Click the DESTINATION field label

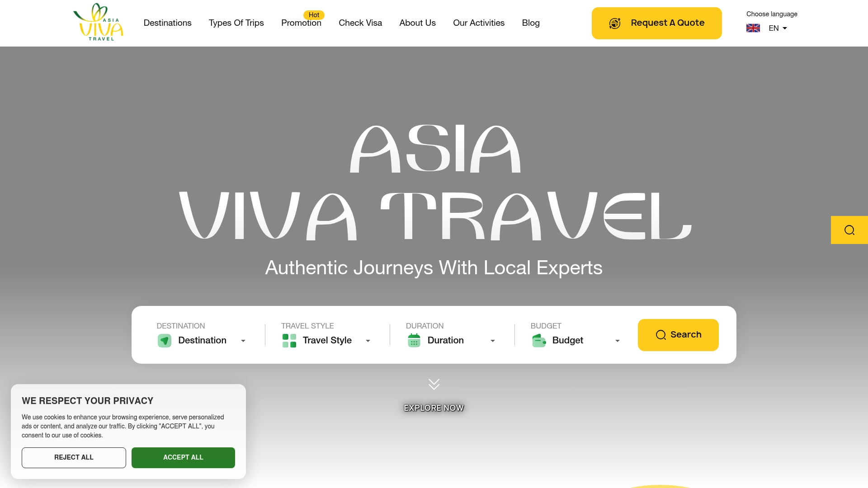pyautogui.click(x=181, y=326)
